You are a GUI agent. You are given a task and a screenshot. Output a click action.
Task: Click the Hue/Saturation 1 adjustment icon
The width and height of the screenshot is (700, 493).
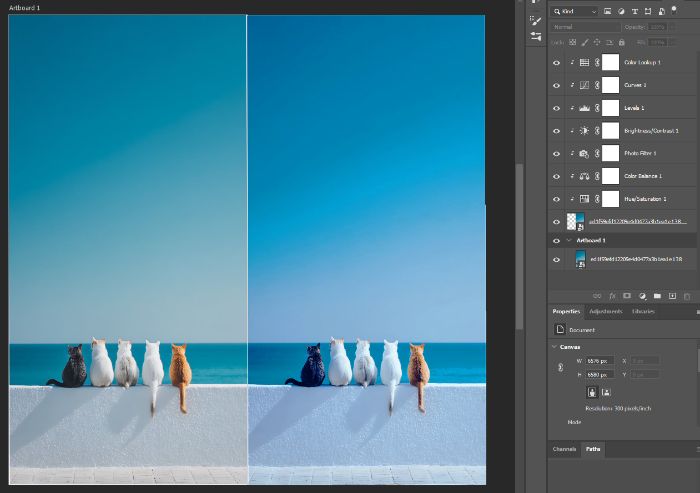tap(584, 199)
